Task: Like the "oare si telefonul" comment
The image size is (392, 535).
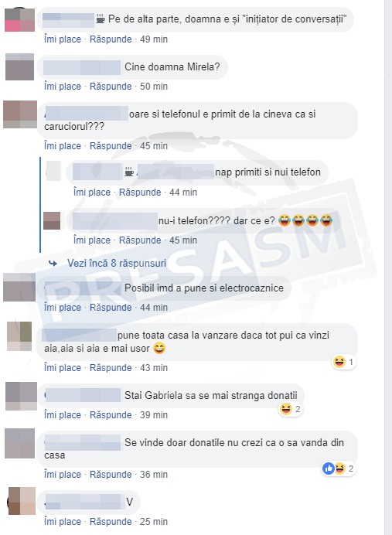Action: coord(63,145)
